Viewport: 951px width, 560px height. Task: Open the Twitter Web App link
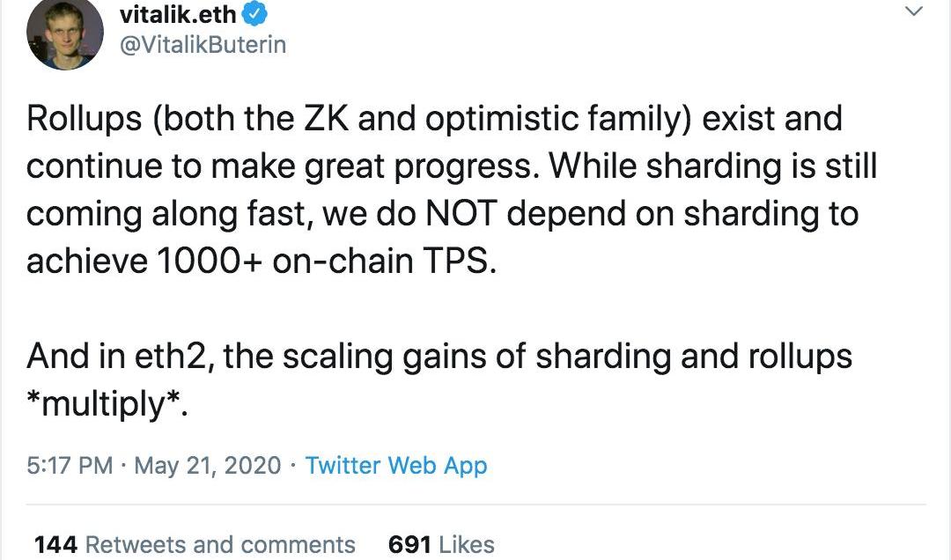(x=396, y=465)
